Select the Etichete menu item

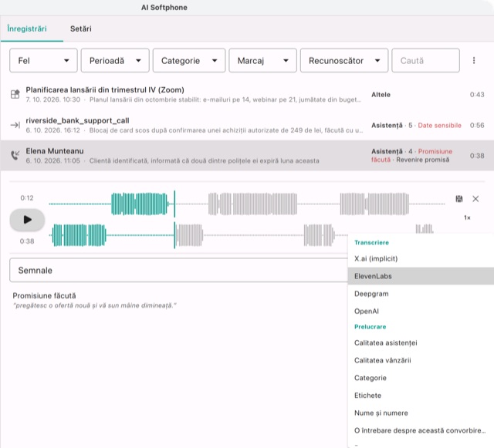421,396
